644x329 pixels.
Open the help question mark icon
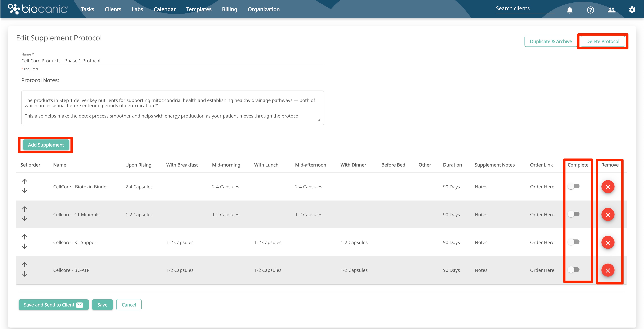(590, 10)
